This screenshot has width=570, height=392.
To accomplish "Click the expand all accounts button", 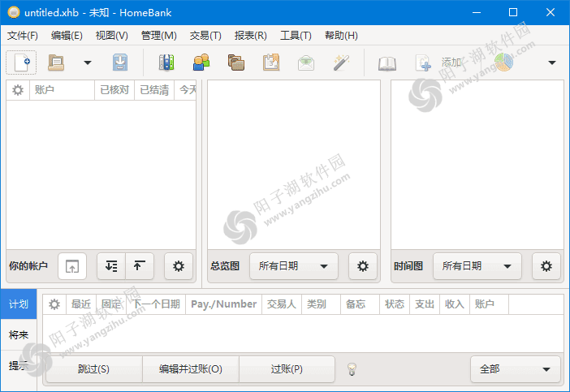I will click(x=111, y=266).
